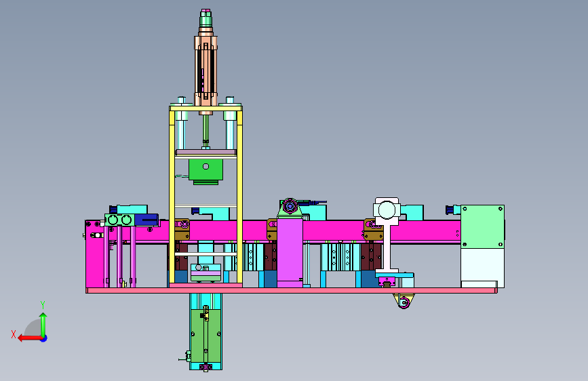Select the yellow frame left upright post

pos(172,195)
